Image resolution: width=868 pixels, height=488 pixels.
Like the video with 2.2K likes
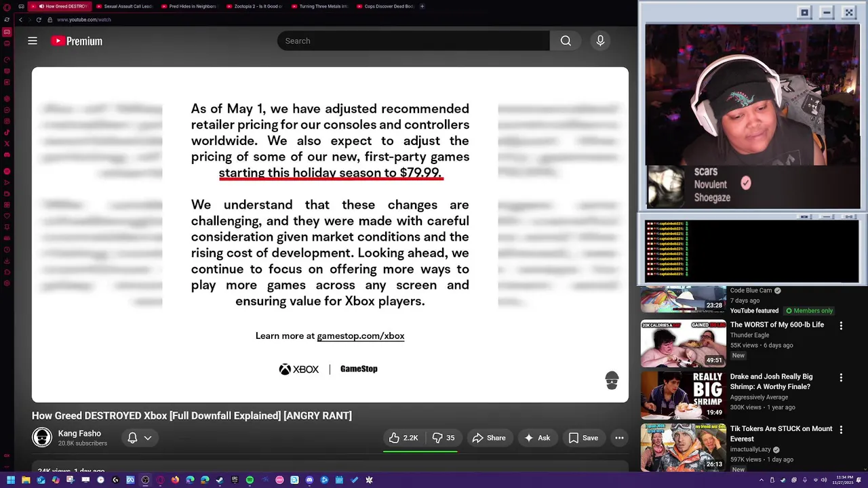tap(403, 438)
